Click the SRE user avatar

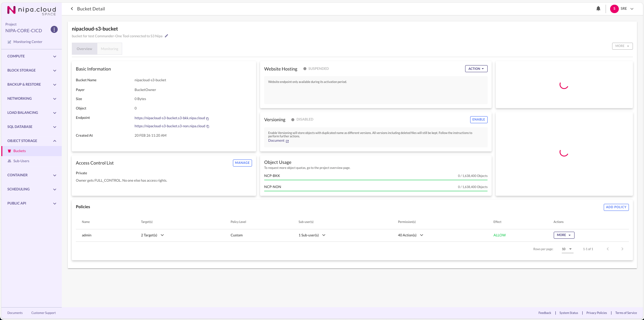point(614,9)
